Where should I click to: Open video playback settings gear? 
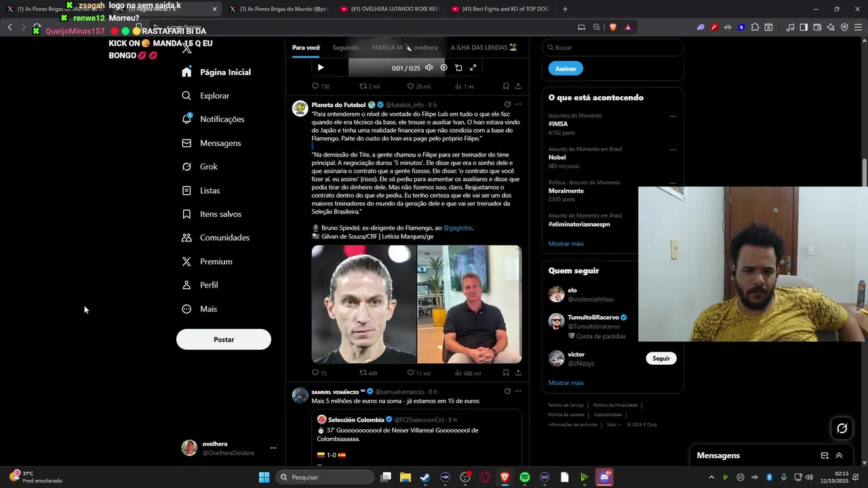pyautogui.click(x=443, y=67)
